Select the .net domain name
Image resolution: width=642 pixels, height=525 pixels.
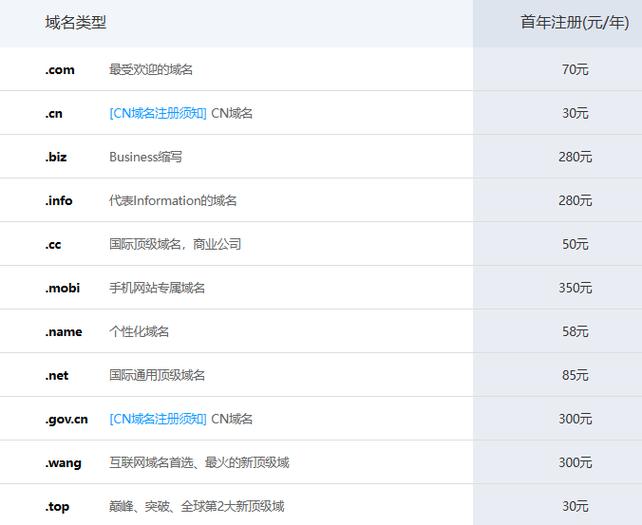click(57, 376)
